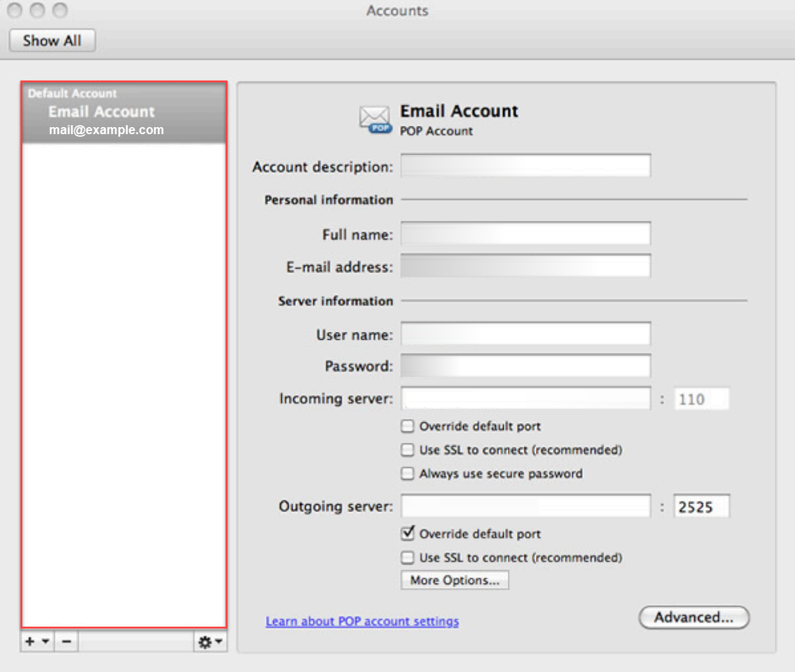Click the Account description field
795x672 pixels.
click(x=524, y=165)
